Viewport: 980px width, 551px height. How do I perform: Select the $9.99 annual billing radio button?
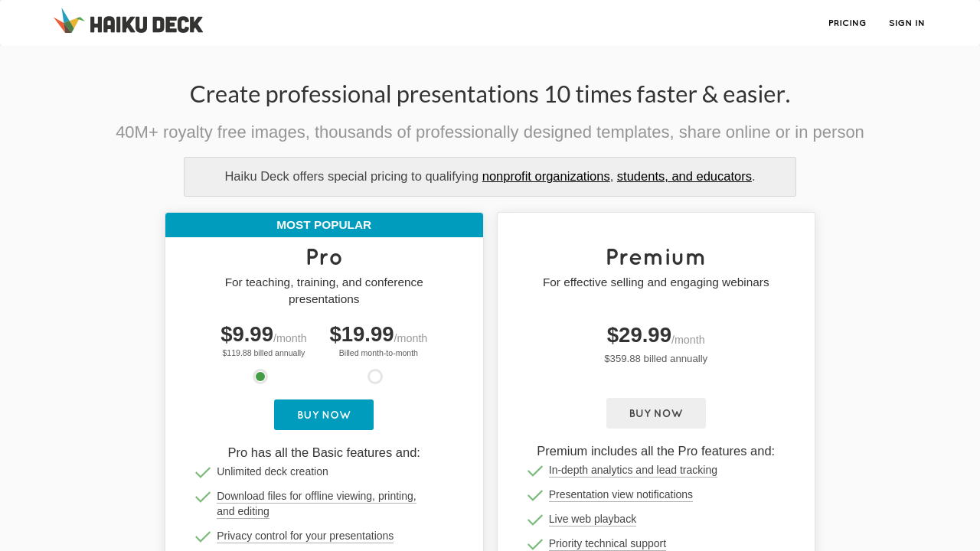coord(260,377)
